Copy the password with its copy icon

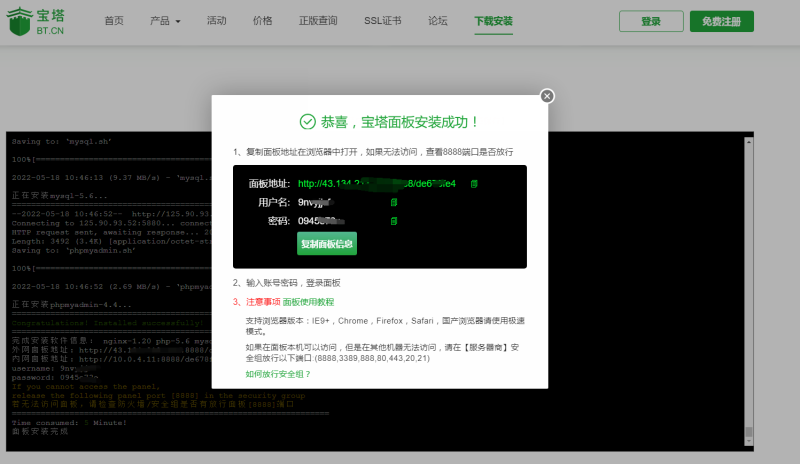click(393, 221)
